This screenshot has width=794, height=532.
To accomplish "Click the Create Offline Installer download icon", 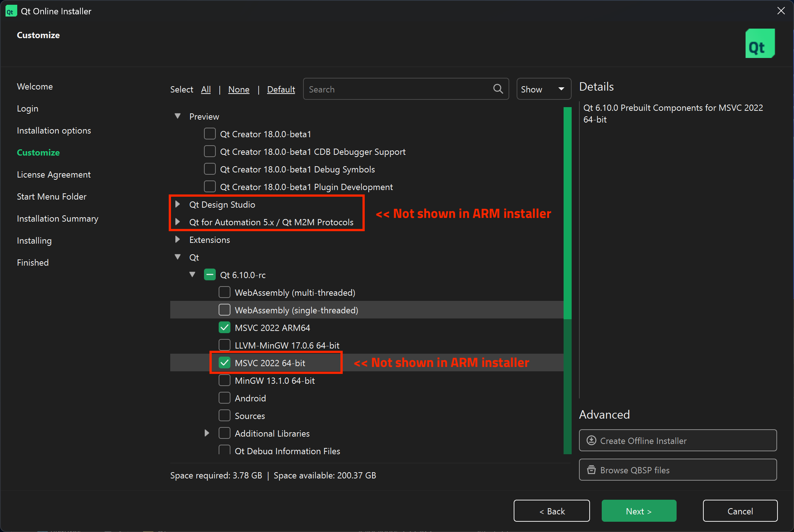I will (591, 440).
